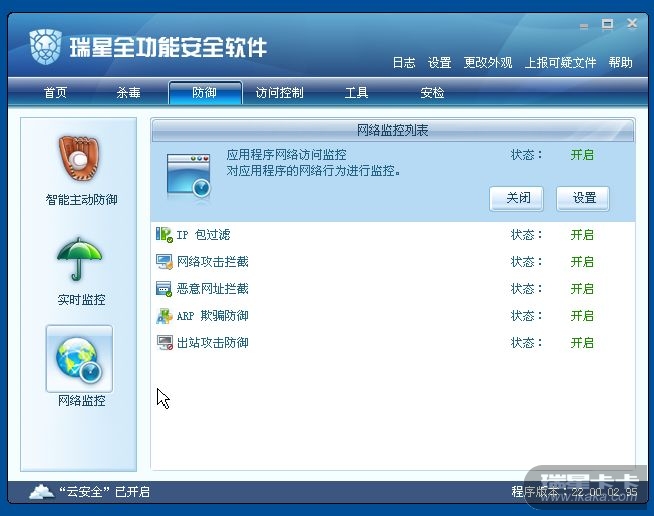Click the 设置 button beside 关闭
This screenshot has height=516, width=654.
(583, 198)
